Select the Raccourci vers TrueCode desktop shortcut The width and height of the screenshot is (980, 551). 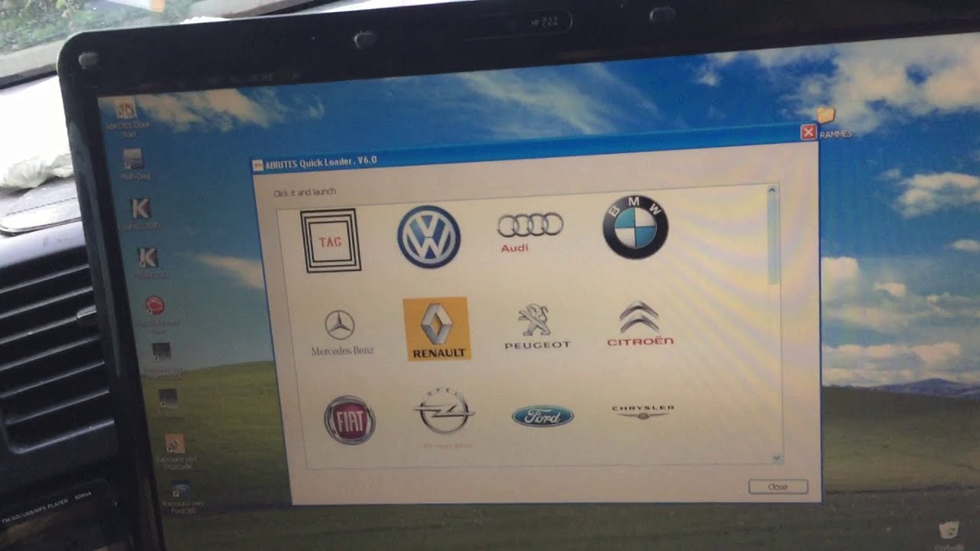pos(175,452)
